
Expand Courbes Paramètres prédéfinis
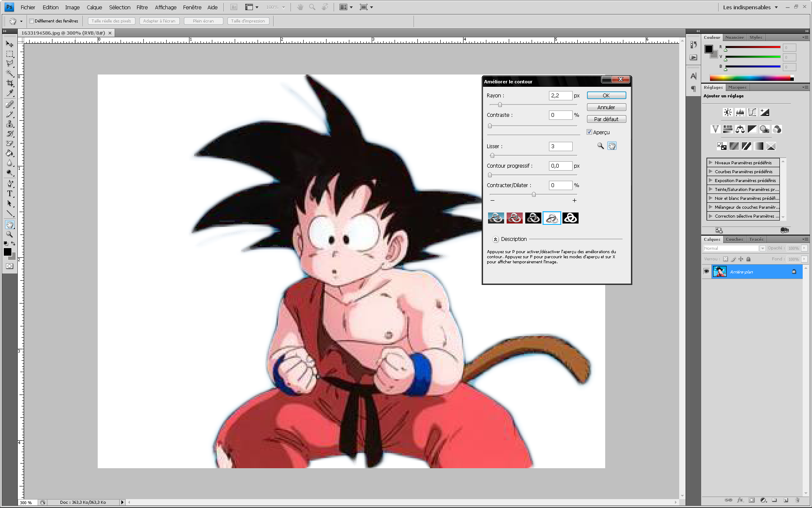[x=710, y=171]
